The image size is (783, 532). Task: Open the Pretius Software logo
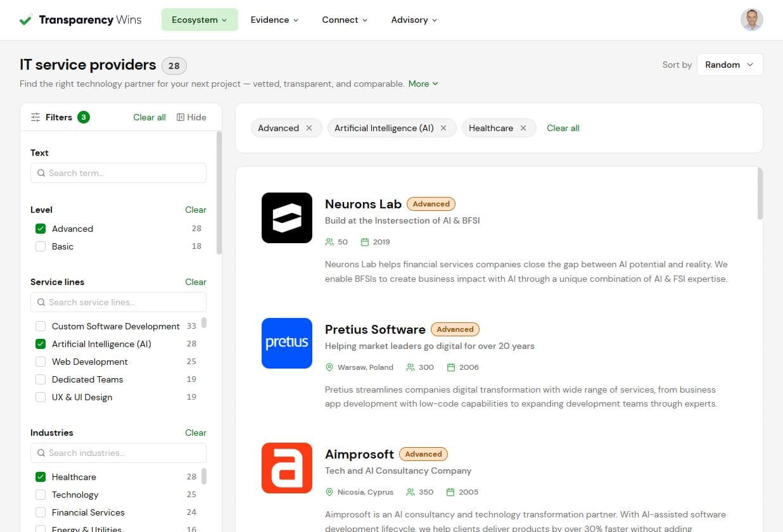coord(287,343)
